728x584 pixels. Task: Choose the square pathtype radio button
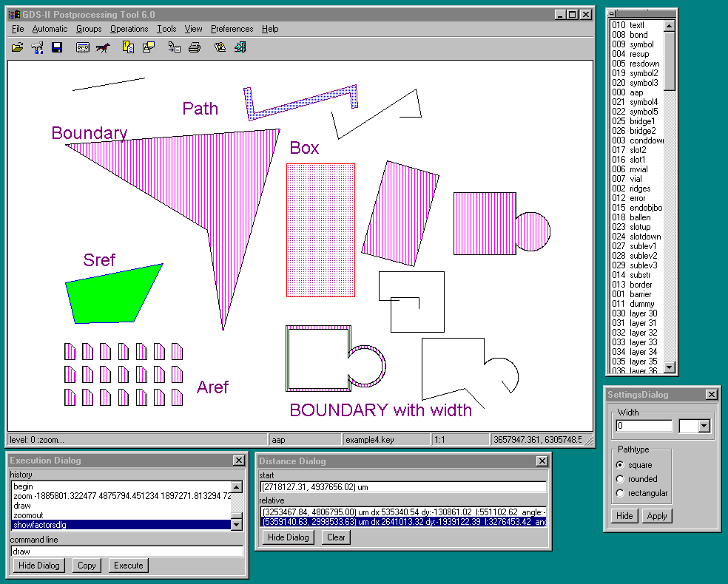tap(620, 465)
